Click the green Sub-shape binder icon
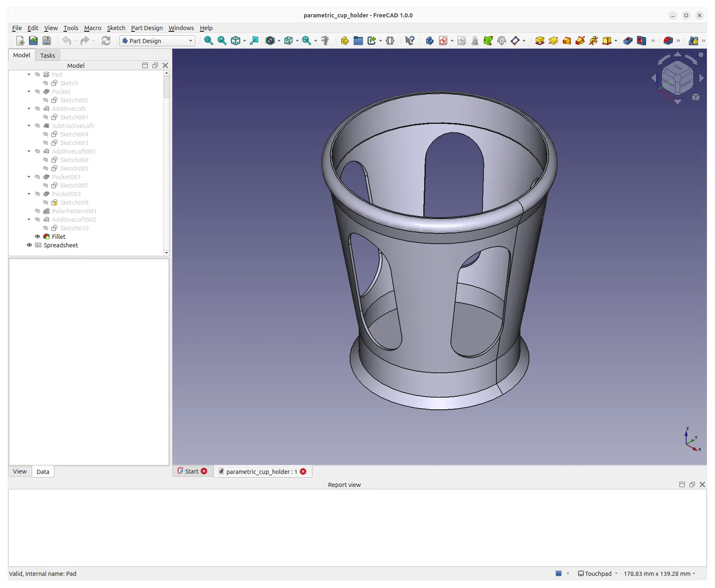The width and height of the screenshot is (715, 588). (x=488, y=41)
